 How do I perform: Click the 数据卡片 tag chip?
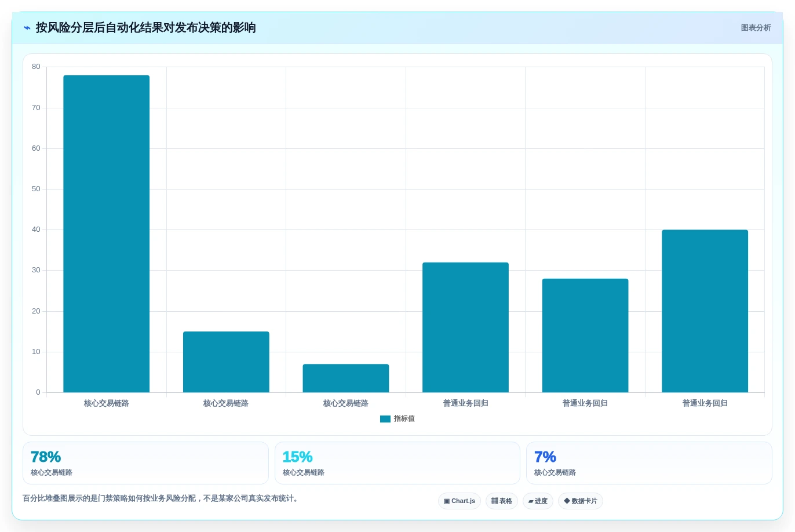coord(581,501)
